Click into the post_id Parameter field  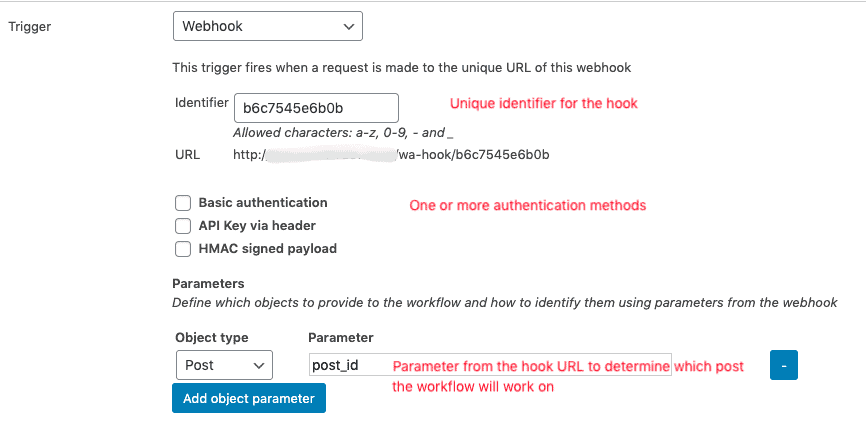[x=490, y=365]
